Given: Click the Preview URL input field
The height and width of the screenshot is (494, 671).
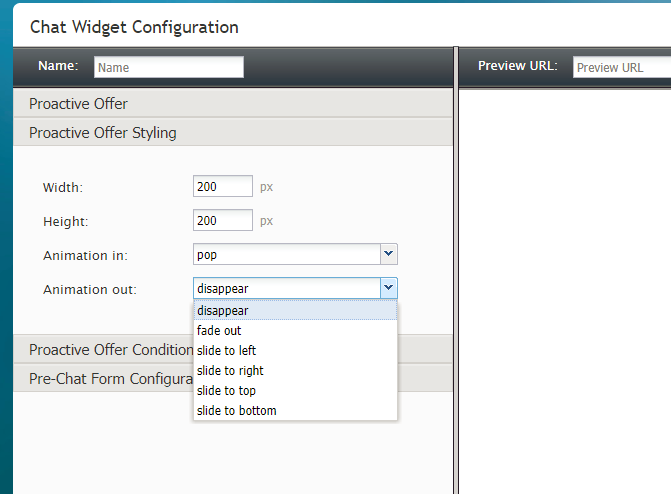Looking at the screenshot, I should tap(621, 67).
